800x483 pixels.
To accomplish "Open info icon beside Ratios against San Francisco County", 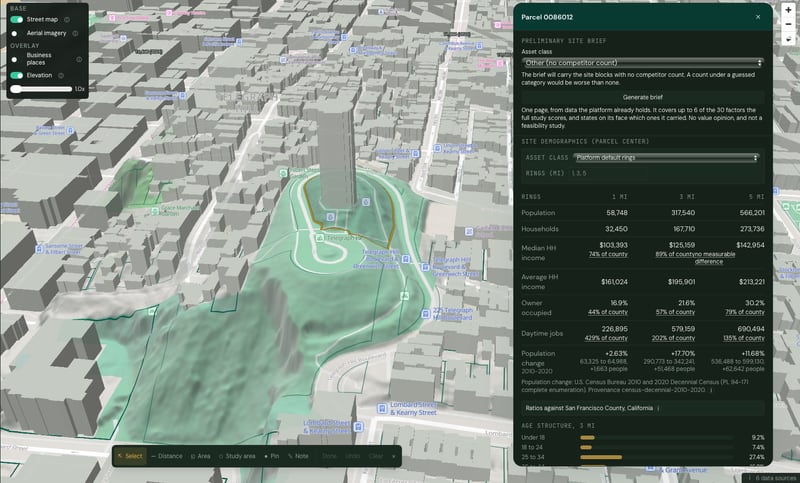I will coord(658,408).
